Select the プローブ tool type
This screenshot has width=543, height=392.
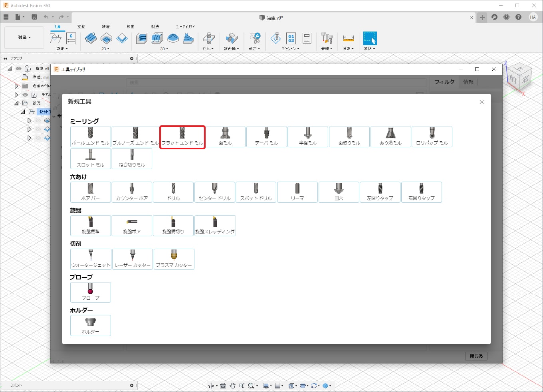click(x=90, y=292)
